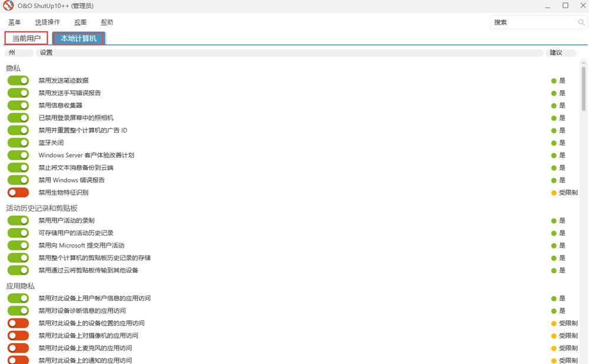Collapse the 隐私 section header
The image size is (589, 364).
point(14,68)
